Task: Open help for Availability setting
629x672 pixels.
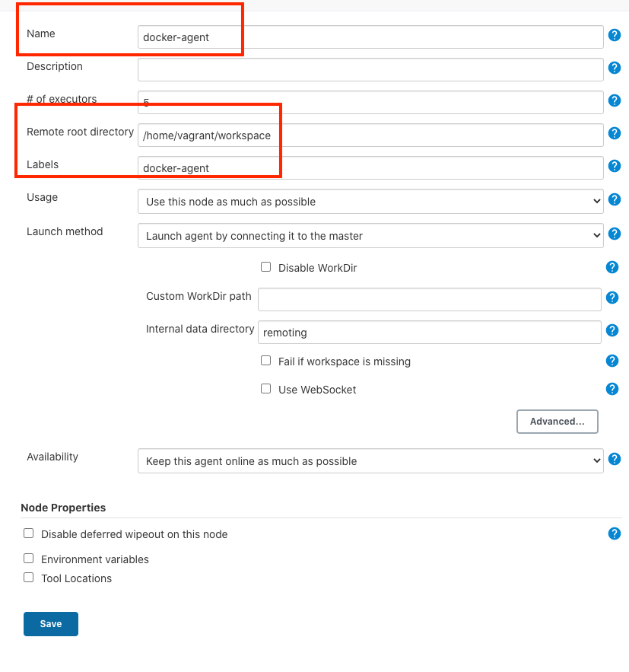Action: (615, 459)
